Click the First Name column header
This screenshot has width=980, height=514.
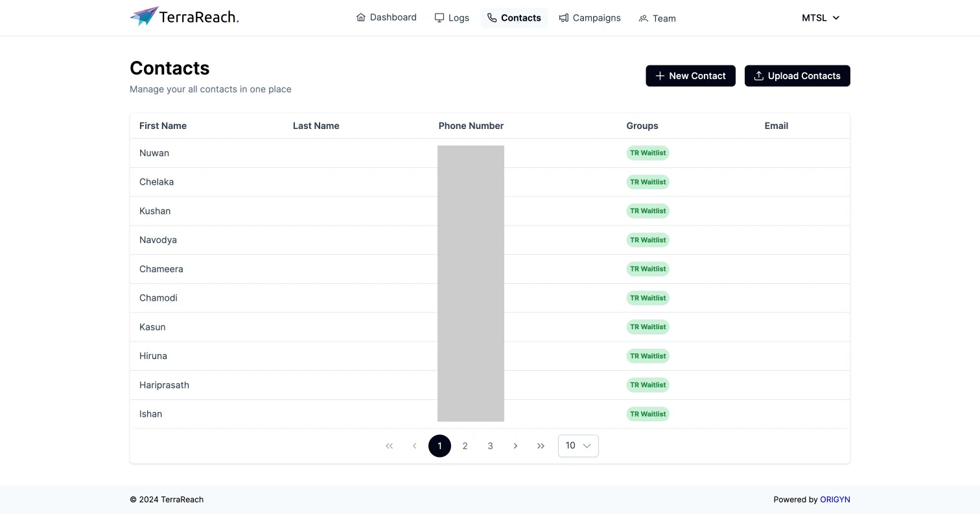pos(163,126)
